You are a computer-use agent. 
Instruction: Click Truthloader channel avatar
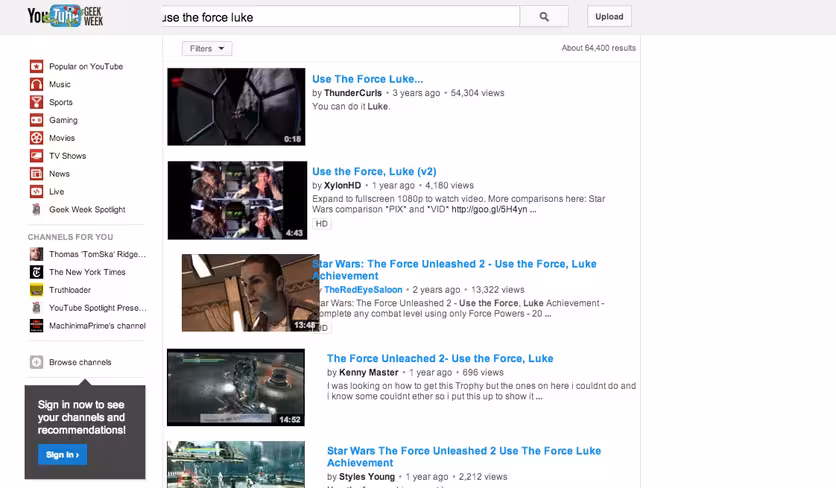pos(36,290)
